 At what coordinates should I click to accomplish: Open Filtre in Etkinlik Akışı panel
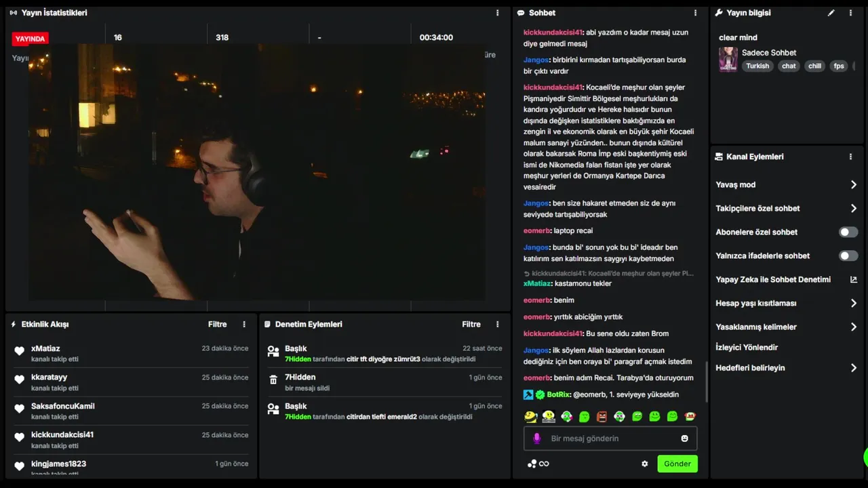(x=218, y=324)
